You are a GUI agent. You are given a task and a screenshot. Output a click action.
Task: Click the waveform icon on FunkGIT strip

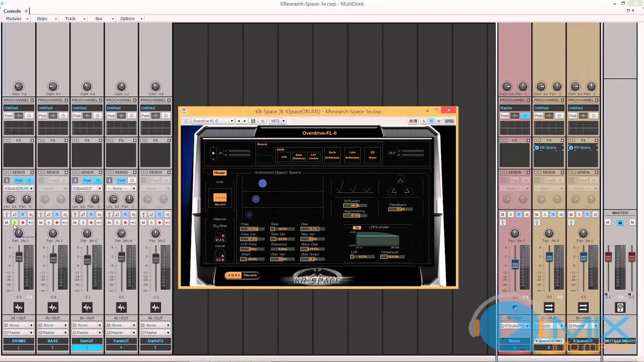121,307
